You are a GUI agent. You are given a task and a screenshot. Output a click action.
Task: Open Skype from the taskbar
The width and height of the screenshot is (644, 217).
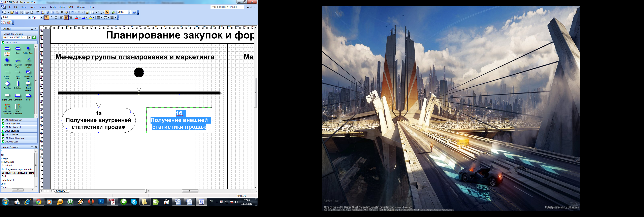pyautogui.click(x=134, y=202)
